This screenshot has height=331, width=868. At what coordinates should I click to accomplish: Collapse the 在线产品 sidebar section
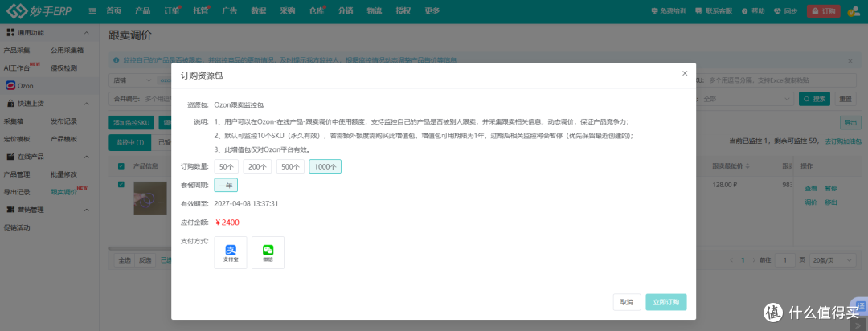86,157
